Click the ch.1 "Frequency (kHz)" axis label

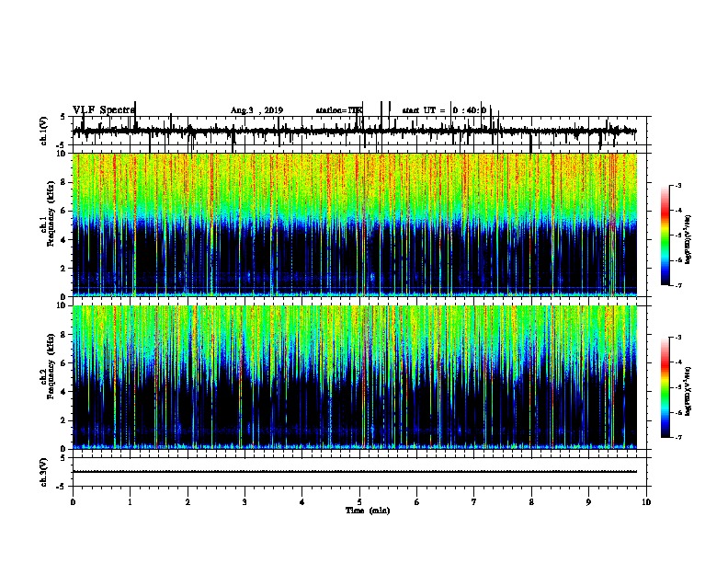(x=51, y=214)
